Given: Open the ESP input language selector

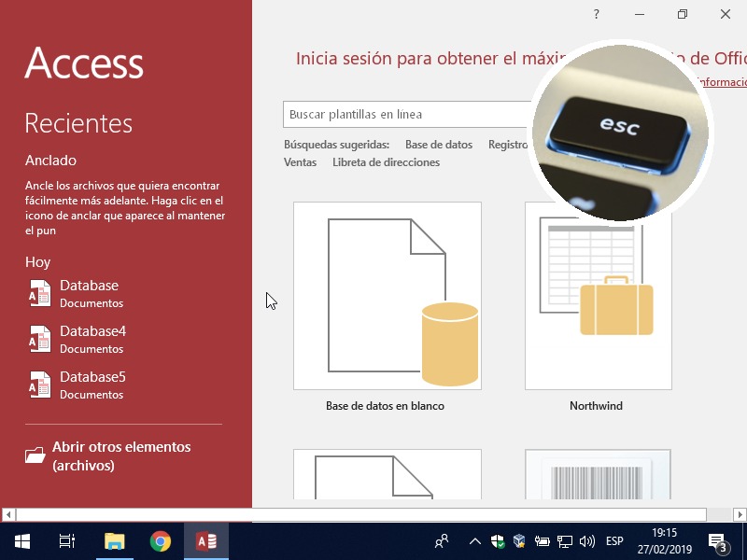Looking at the screenshot, I should [x=614, y=541].
